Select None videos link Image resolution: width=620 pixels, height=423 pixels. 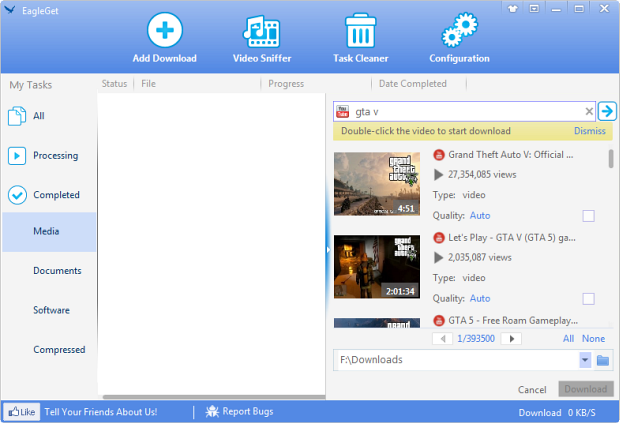pyautogui.click(x=593, y=339)
